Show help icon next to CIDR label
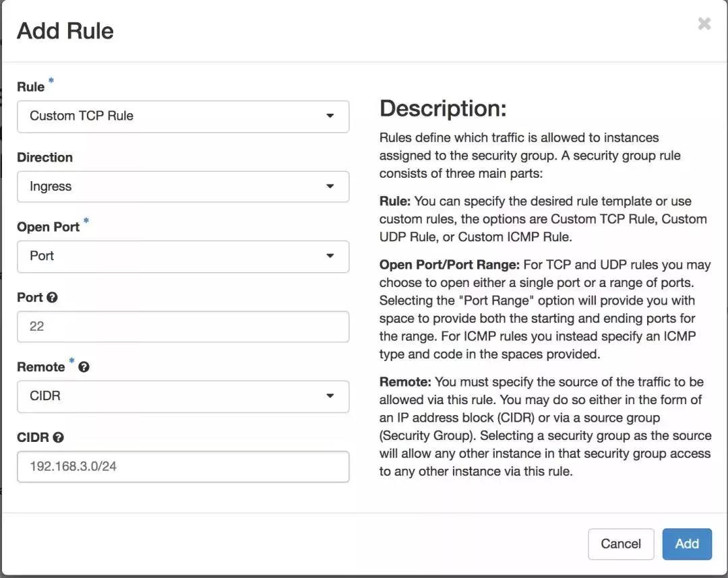Image resolution: width=728 pixels, height=578 pixels. coord(58,437)
